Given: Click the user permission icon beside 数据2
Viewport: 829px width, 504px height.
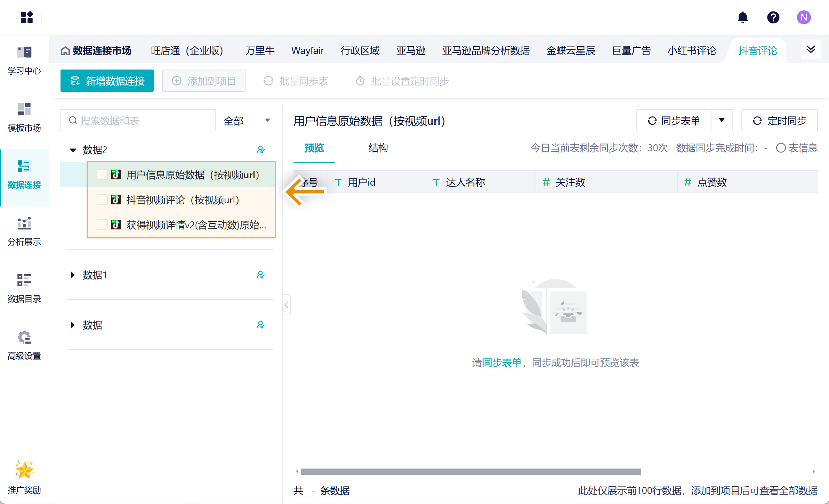Looking at the screenshot, I should (260, 150).
